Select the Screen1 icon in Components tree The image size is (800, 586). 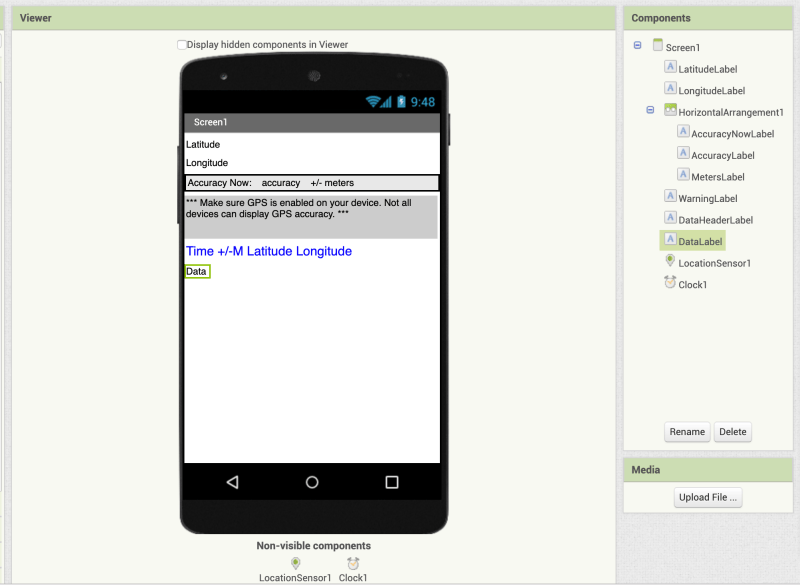[658, 45]
